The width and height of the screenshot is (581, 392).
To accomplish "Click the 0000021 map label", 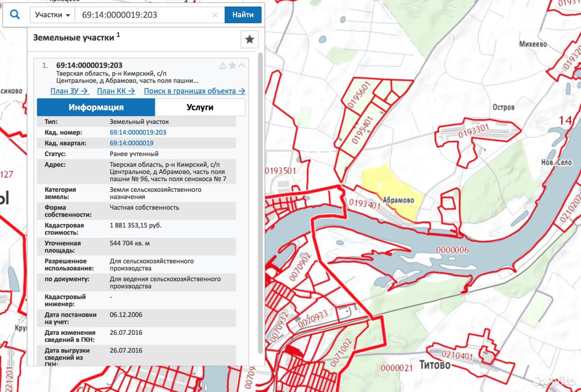I will (x=397, y=368).
